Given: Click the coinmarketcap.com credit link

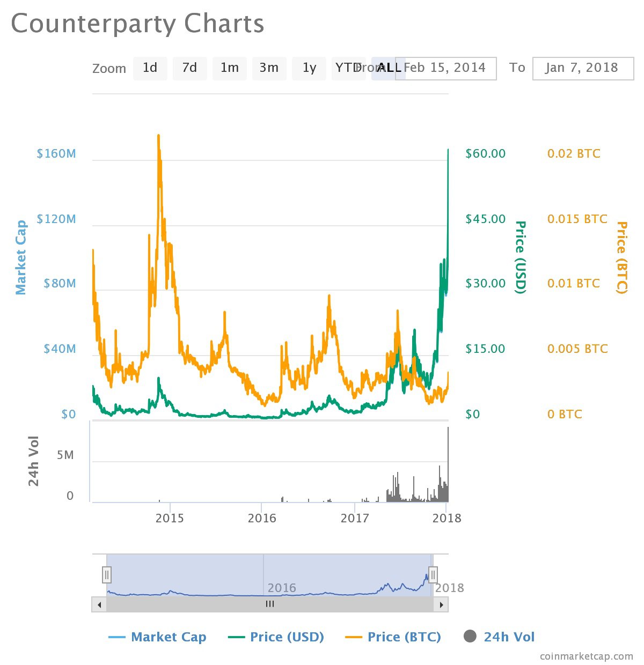Looking at the screenshot, I should pyautogui.click(x=587, y=656).
